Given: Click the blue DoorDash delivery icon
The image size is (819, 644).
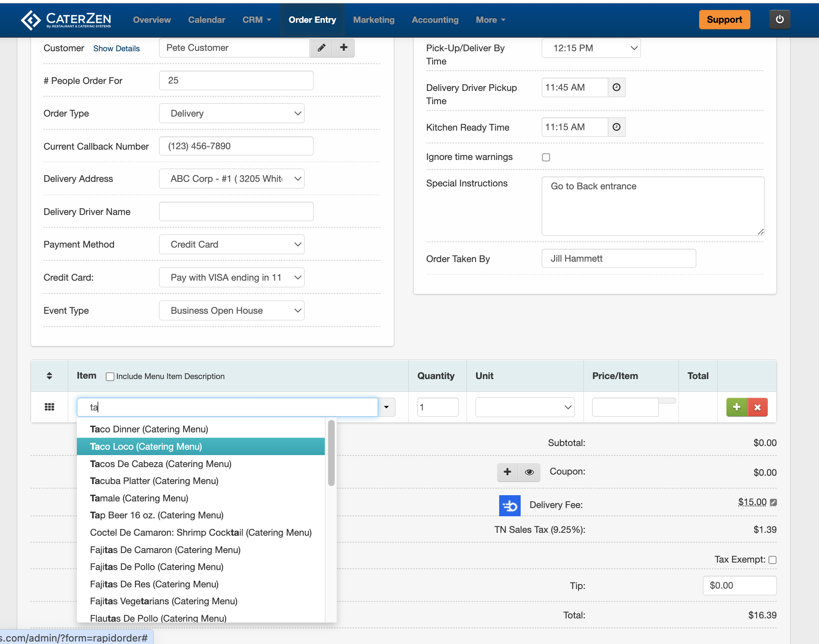Looking at the screenshot, I should click(509, 505).
